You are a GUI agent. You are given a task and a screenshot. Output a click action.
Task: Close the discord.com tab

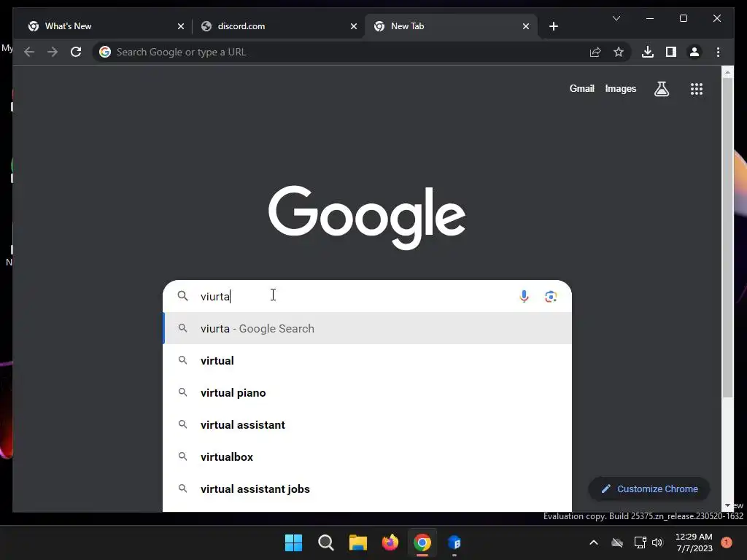coord(354,26)
